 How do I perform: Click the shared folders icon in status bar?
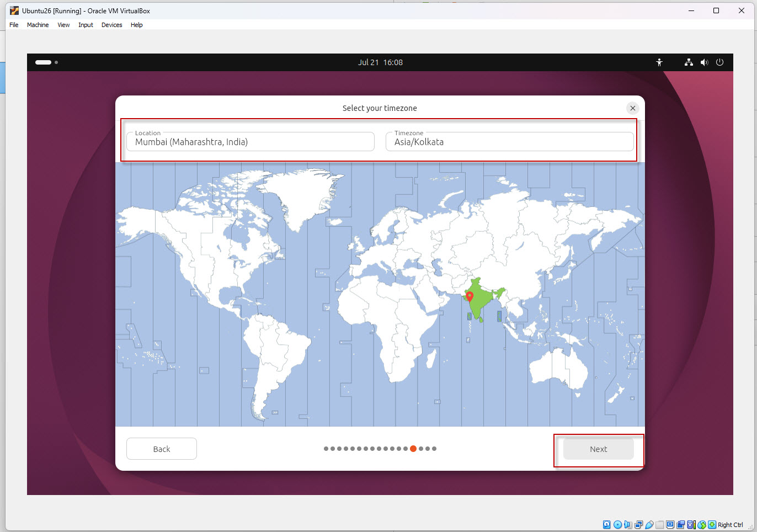click(660, 525)
